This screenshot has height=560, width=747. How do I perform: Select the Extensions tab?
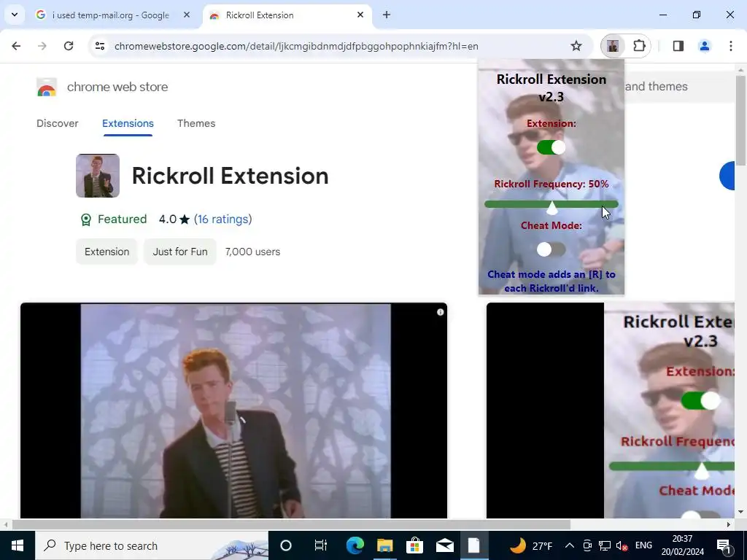(x=128, y=123)
